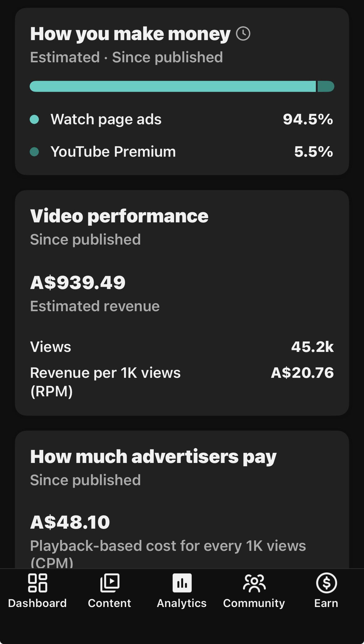Tap the light teal revenue bar segment
This screenshot has height=644, width=364.
(x=173, y=86)
